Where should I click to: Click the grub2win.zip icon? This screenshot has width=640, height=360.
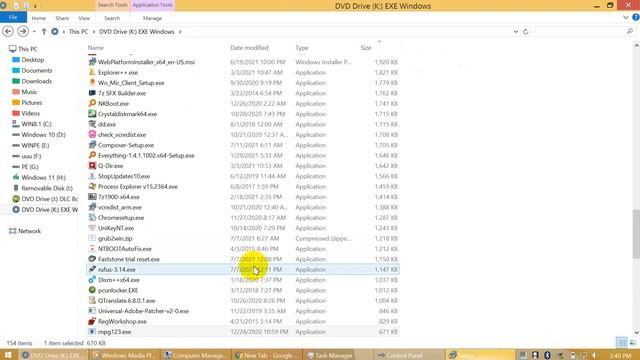click(92, 238)
